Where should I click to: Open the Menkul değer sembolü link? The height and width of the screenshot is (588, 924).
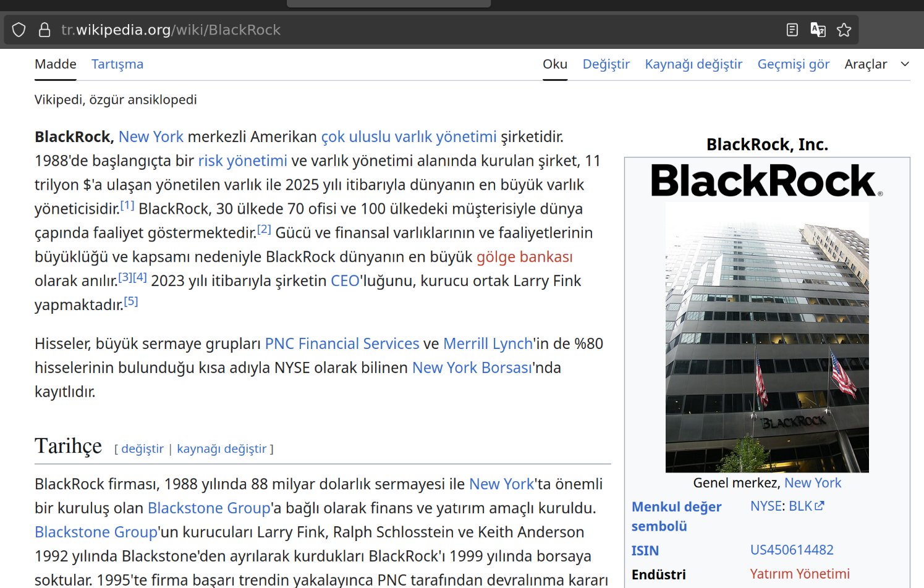point(677,516)
